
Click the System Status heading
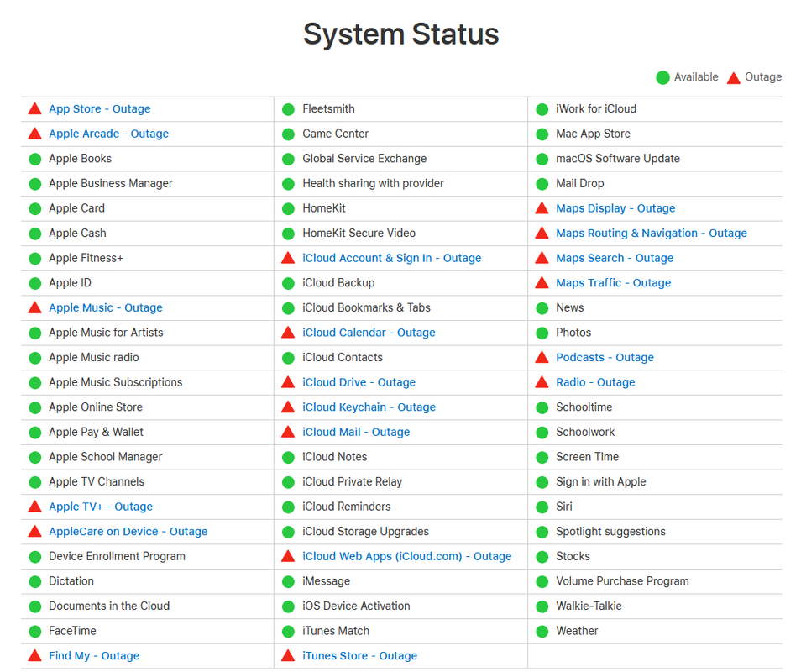401,34
